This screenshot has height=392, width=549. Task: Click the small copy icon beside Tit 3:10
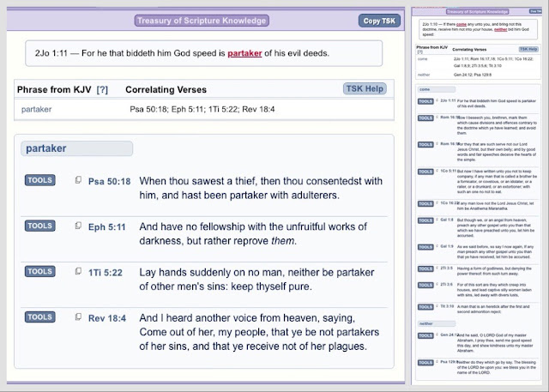(437, 306)
